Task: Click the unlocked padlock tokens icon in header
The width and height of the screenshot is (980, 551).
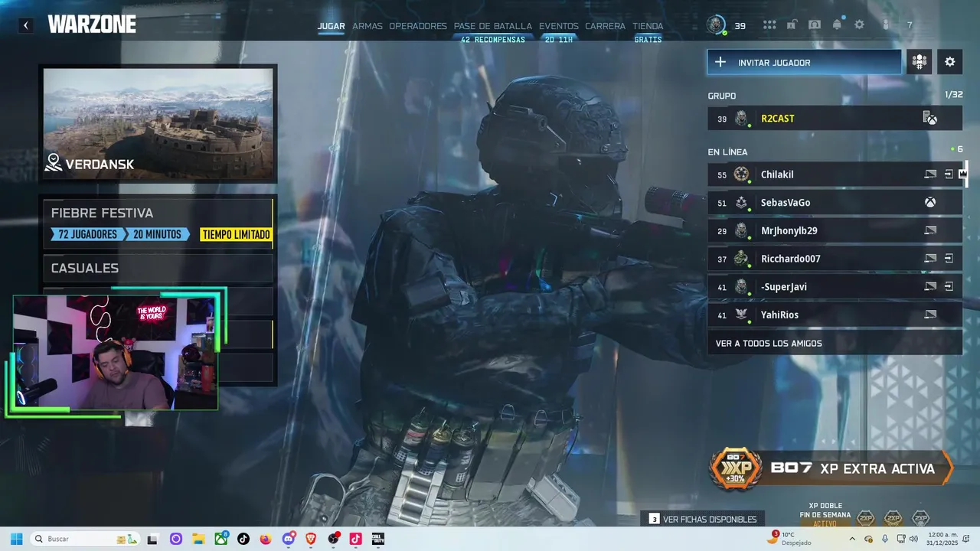Action: point(792,25)
